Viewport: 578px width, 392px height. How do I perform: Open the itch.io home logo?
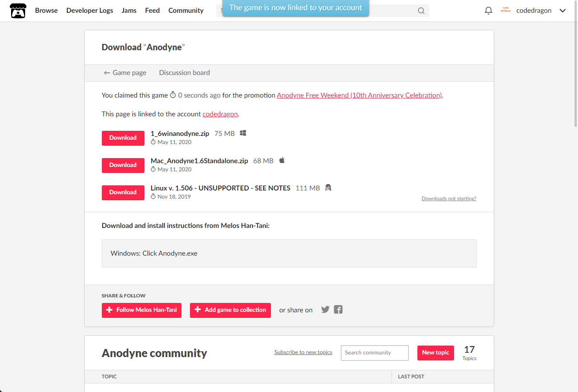18,11
